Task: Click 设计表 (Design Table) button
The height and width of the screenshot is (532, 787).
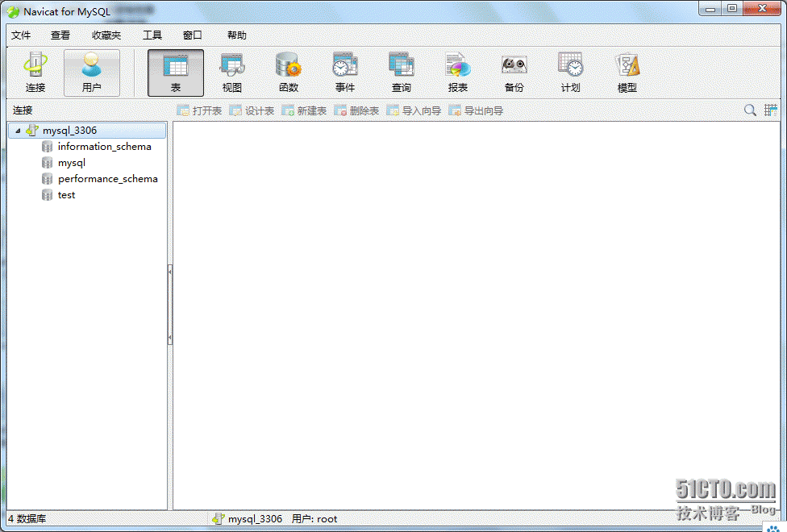Action: (252, 110)
